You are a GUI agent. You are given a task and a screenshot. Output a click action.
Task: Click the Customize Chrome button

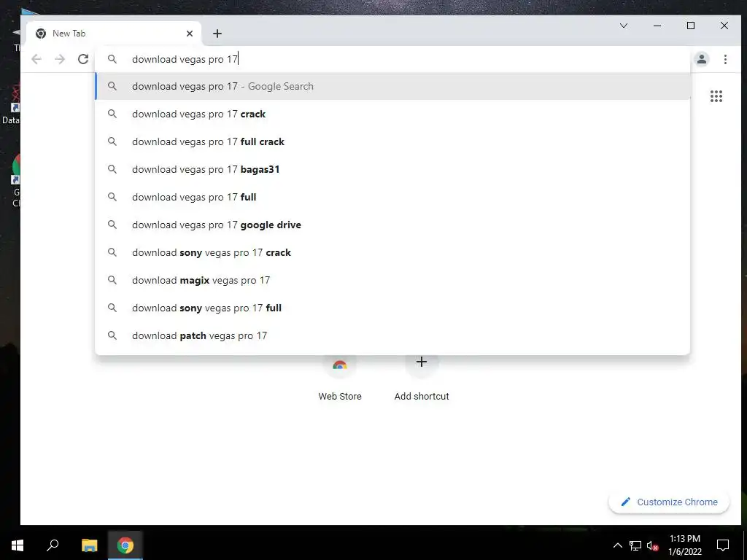tap(669, 502)
